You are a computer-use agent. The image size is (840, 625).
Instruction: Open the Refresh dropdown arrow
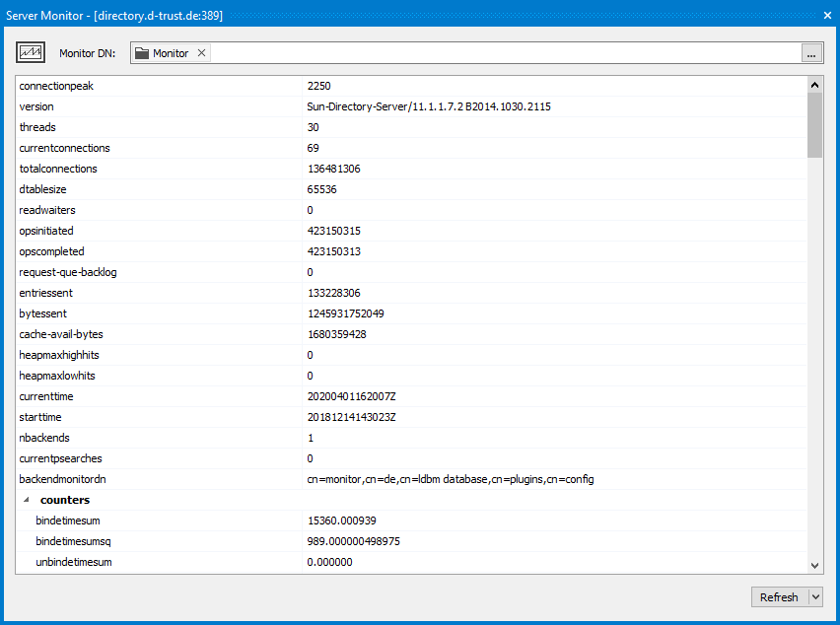(813, 596)
